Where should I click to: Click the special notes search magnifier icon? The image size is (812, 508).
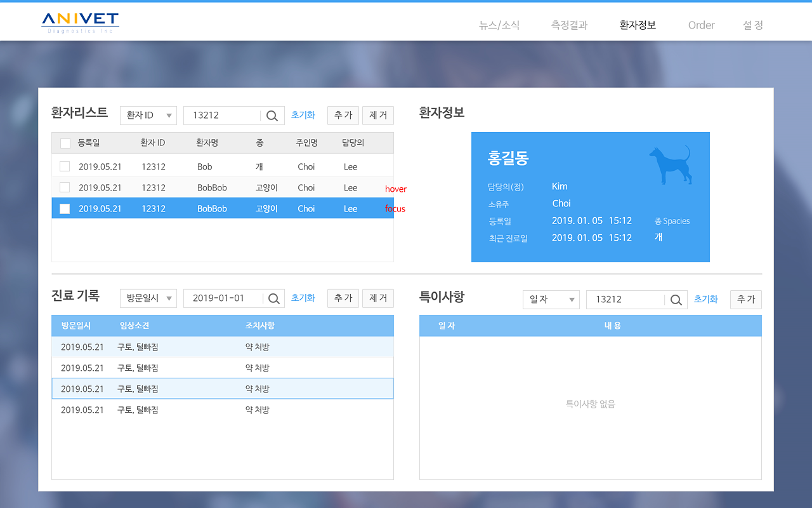676,300
